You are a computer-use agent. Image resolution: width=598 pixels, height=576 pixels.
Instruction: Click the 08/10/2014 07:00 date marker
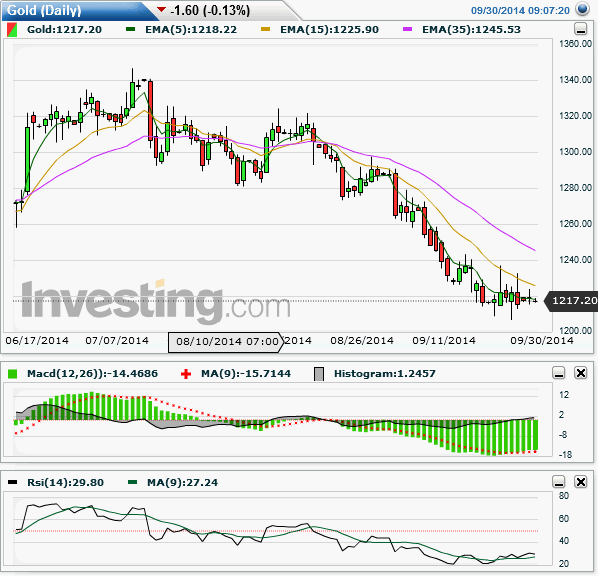226,342
